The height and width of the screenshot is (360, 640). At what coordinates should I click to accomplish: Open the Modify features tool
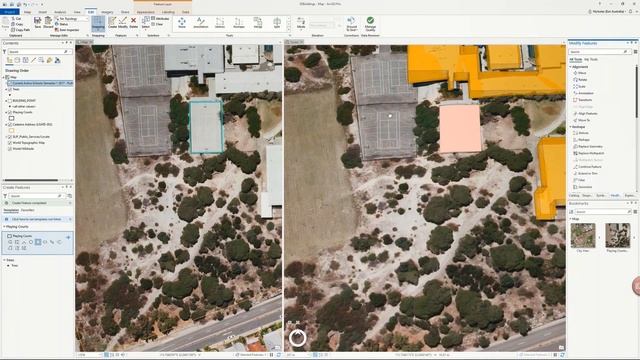point(123,22)
